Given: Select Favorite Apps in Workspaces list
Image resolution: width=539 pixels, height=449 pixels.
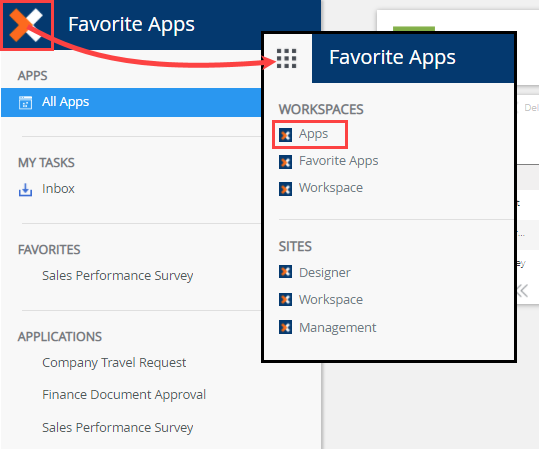Looking at the screenshot, I should point(339,161).
